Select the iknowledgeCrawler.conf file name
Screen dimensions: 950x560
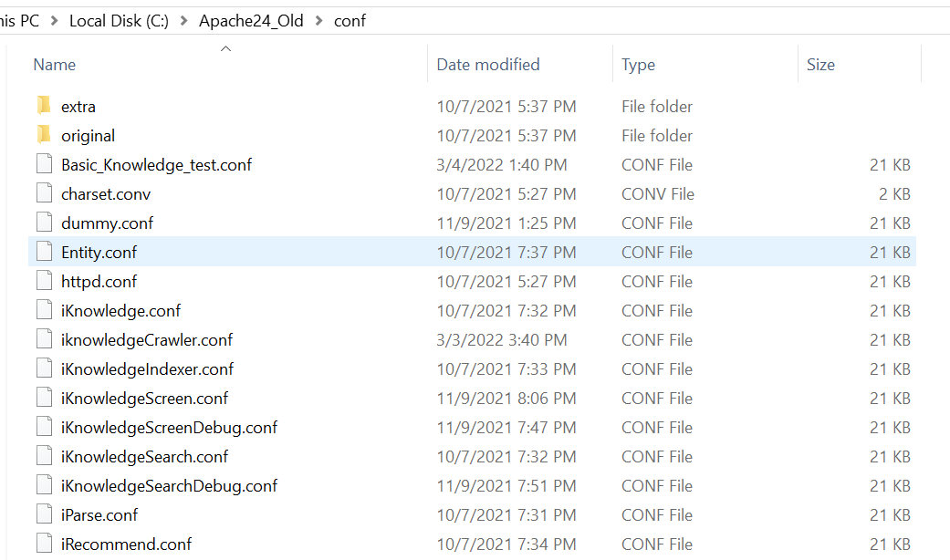click(146, 339)
